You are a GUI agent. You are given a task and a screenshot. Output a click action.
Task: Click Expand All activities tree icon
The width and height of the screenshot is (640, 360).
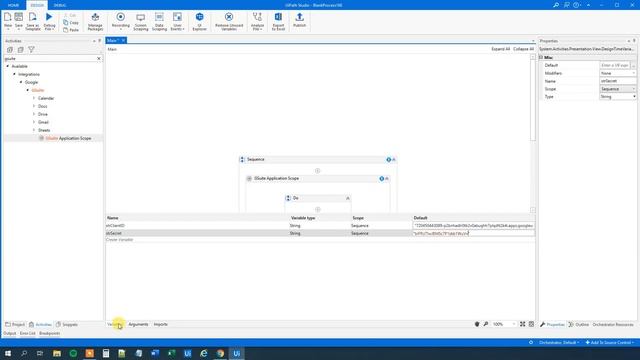pyautogui.click(x=10, y=50)
